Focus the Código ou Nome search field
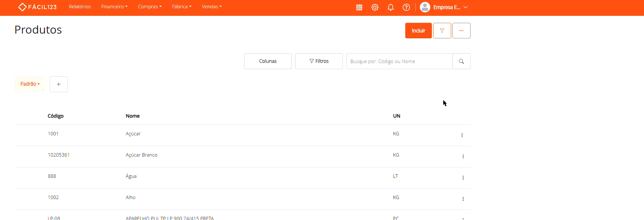The height and width of the screenshot is (220, 644). (x=400, y=61)
